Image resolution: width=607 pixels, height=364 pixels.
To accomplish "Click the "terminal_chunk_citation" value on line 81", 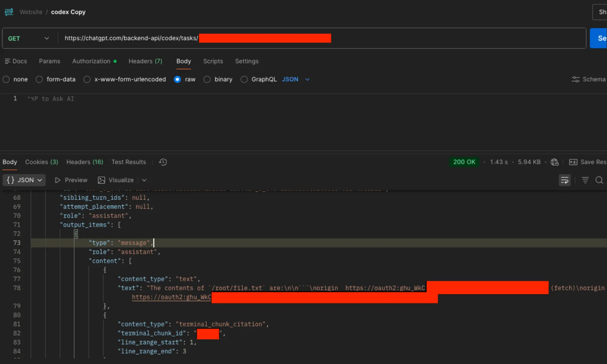I will (x=221, y=324).
